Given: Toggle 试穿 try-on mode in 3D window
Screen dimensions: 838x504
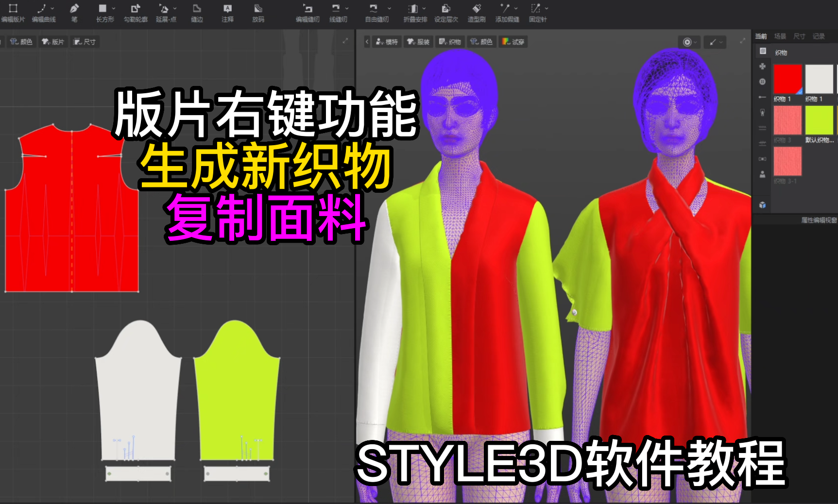Looking at the screenshot, I should click(513, 42).
